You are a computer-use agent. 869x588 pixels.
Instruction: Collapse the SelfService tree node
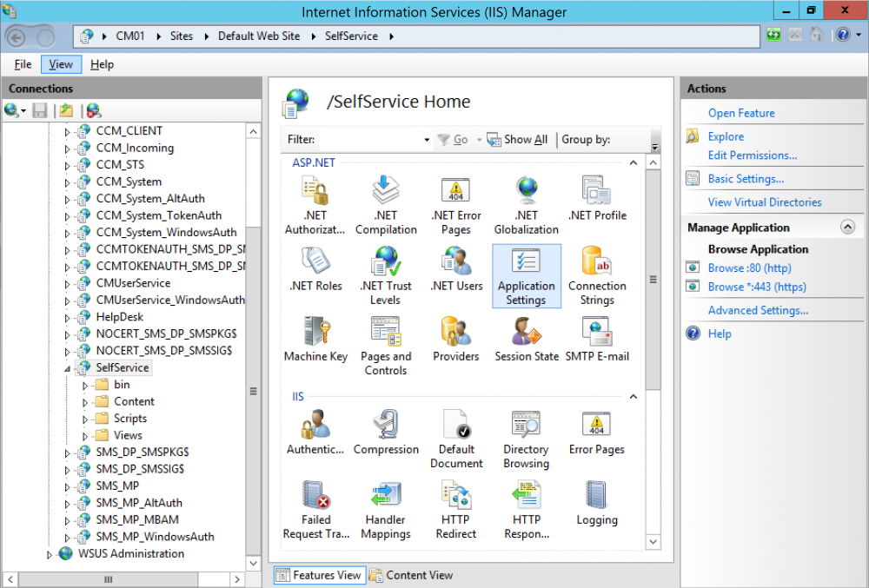67,368
